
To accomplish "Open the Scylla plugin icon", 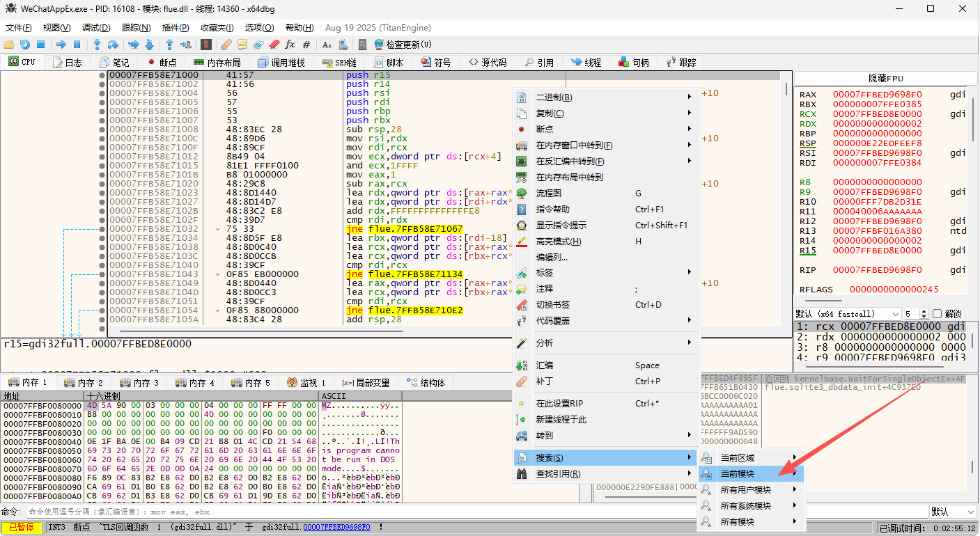I will (206, 45).
